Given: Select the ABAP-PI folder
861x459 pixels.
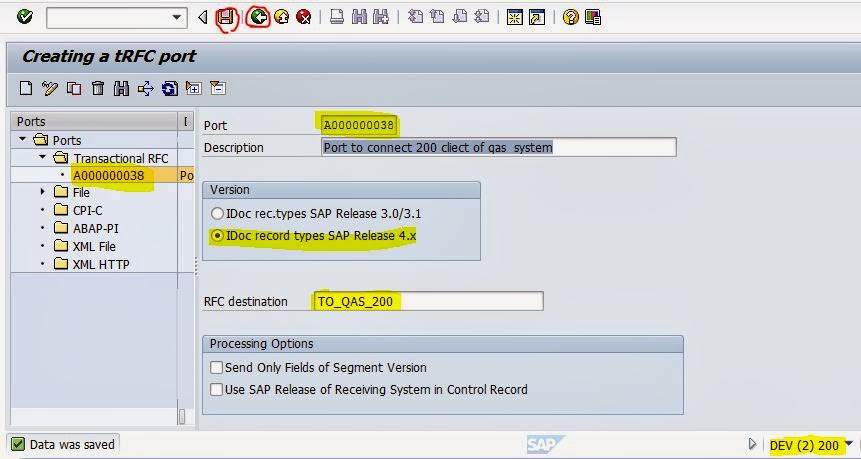Looking at the screenshot, I should (x=95, y=228).
